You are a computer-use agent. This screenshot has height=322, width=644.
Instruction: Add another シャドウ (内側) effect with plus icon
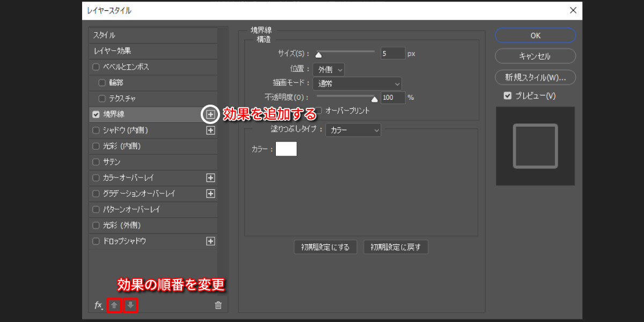click(x=210, y=130)
